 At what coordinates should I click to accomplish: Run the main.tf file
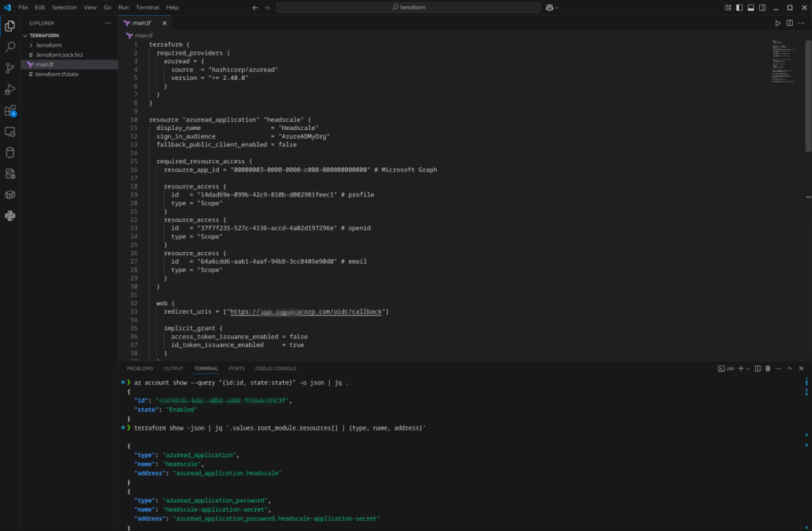[x=778, y=23]
